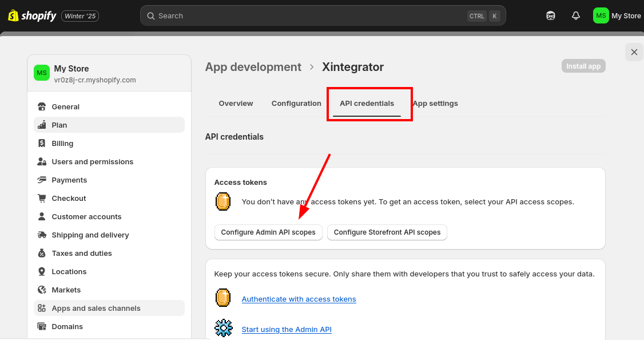
Task: Open Users and permissions
Action: click(109, 161)
